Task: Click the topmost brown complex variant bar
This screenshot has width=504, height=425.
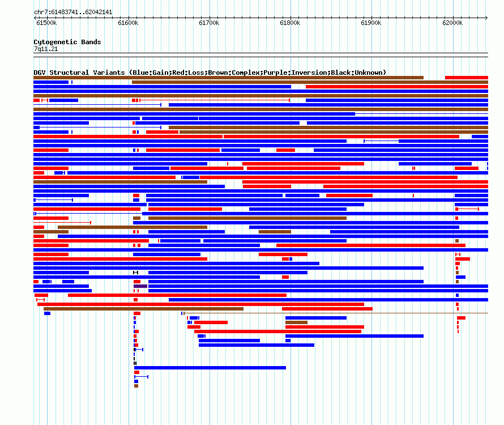Action: point(228,78)
